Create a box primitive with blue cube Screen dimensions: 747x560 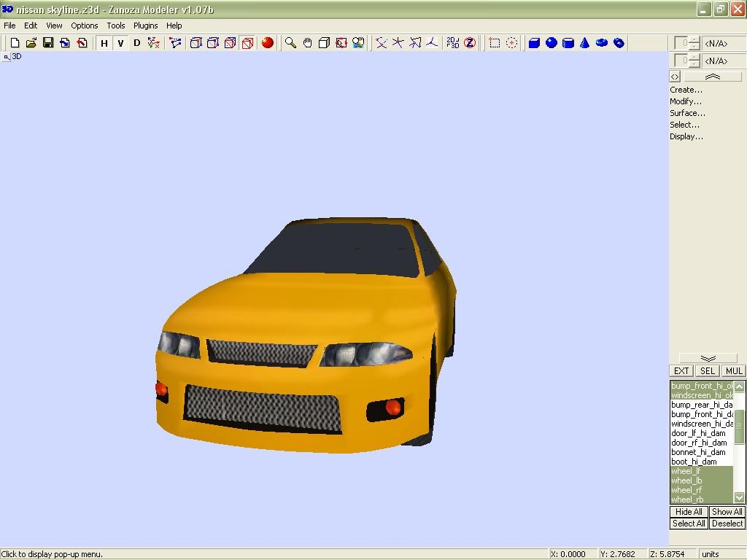pyautogui.click(x=534, y=43)
